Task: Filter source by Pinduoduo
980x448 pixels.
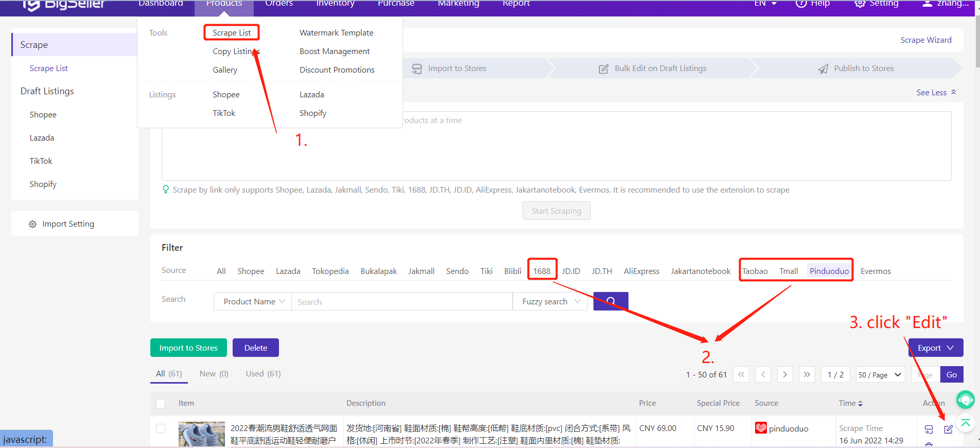Action: pyautogui.click(x=829, y=271)
